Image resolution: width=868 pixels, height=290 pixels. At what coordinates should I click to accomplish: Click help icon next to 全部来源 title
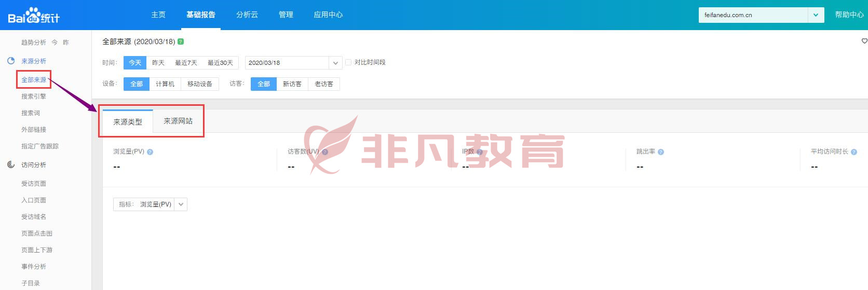coord(181,42)
